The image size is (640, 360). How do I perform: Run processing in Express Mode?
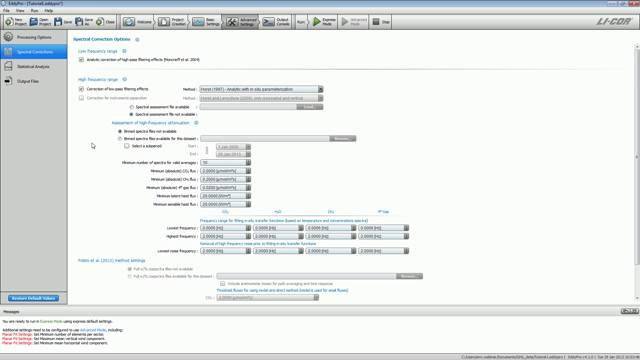[324, 22]
